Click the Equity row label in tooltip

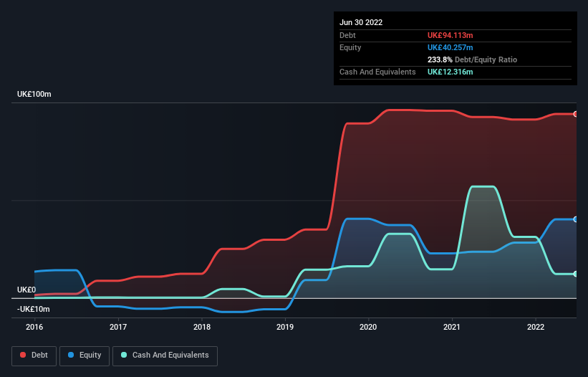(x=350, y=47)
